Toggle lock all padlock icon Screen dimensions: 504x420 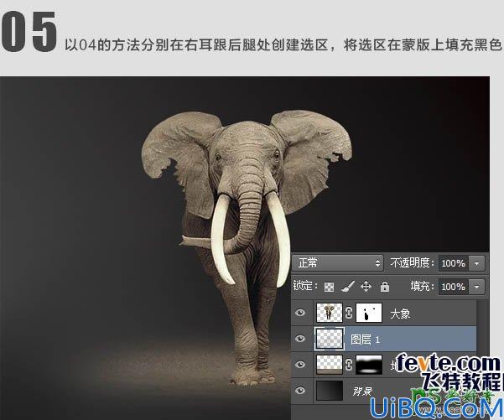384,287
